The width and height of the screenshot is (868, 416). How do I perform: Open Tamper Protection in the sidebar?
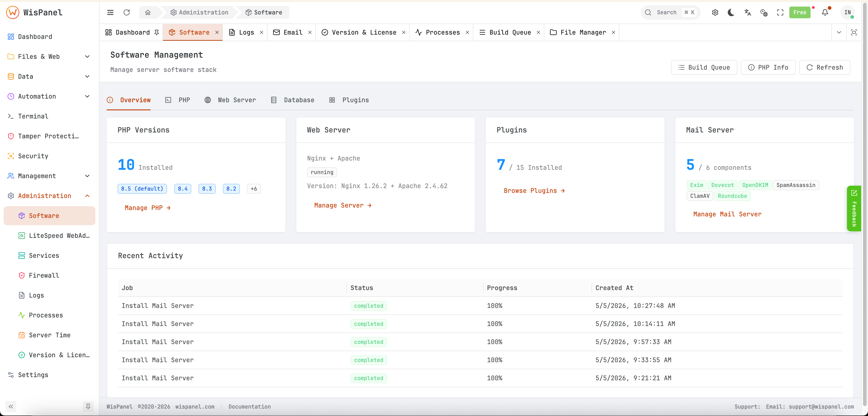tap(49, 136)
